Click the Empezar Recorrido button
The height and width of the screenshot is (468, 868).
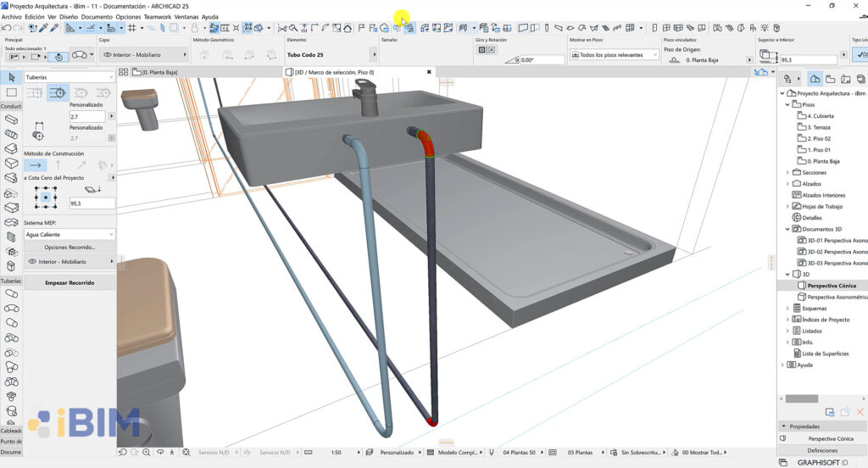[x=70, y=282]
